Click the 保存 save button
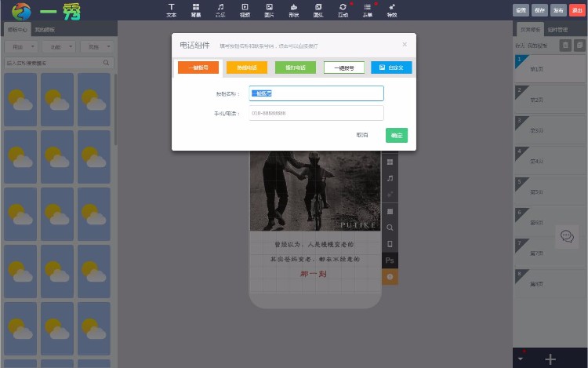 pos(539,10)
